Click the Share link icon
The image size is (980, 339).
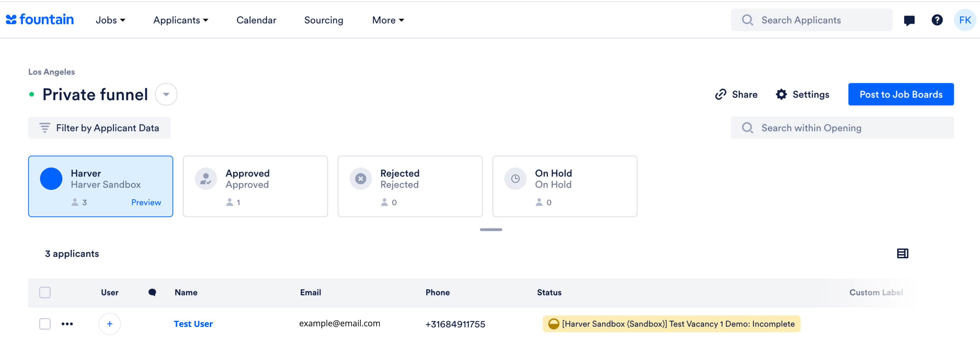721,94
